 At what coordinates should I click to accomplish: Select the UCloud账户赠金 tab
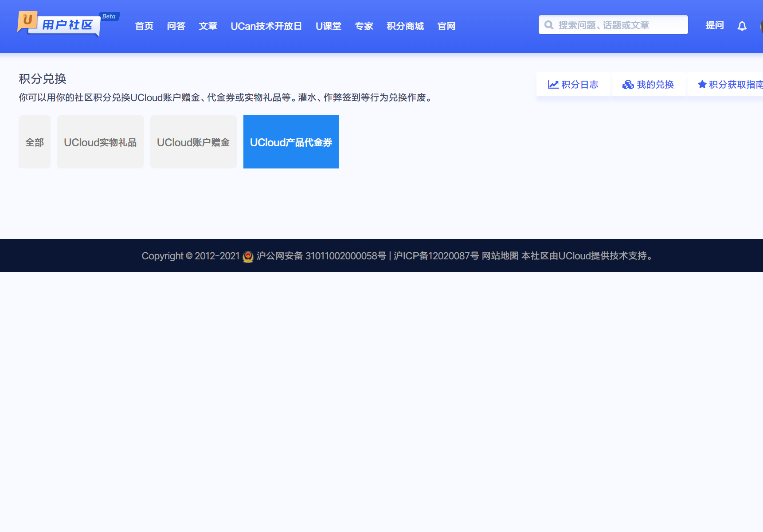[x=193, y=142]
